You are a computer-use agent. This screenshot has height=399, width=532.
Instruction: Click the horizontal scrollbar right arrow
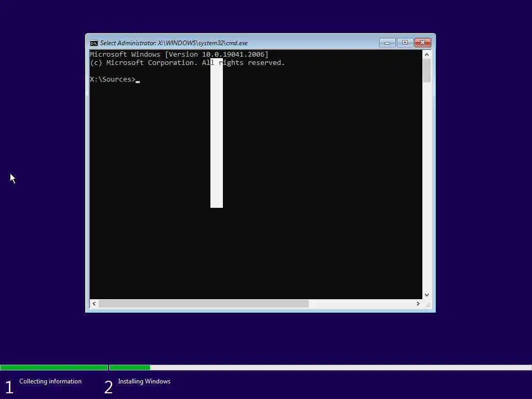click(418, 303)
